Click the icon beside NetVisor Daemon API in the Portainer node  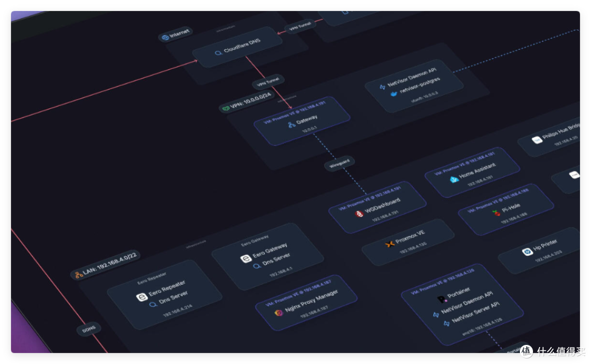tap(436, 315)
